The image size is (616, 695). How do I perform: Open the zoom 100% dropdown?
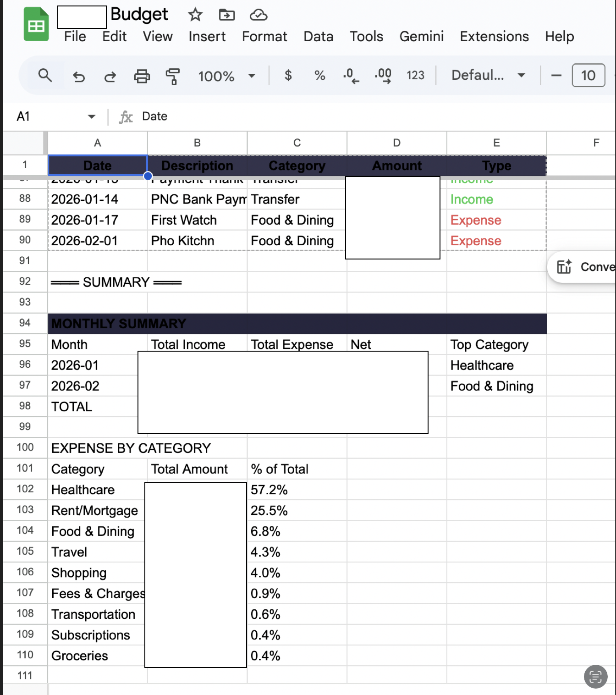click(227, 76)
